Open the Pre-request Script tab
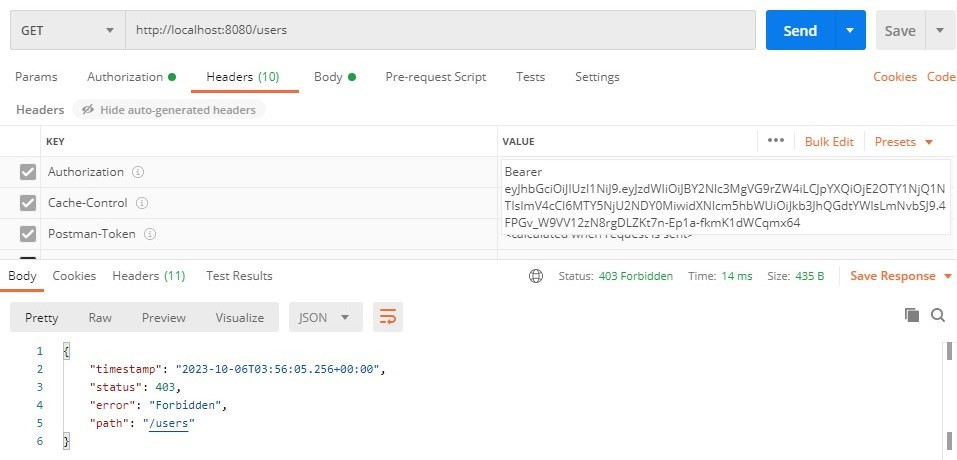Image resolution: width=957 pixels, height=460 pixels. tap(436, 77)
